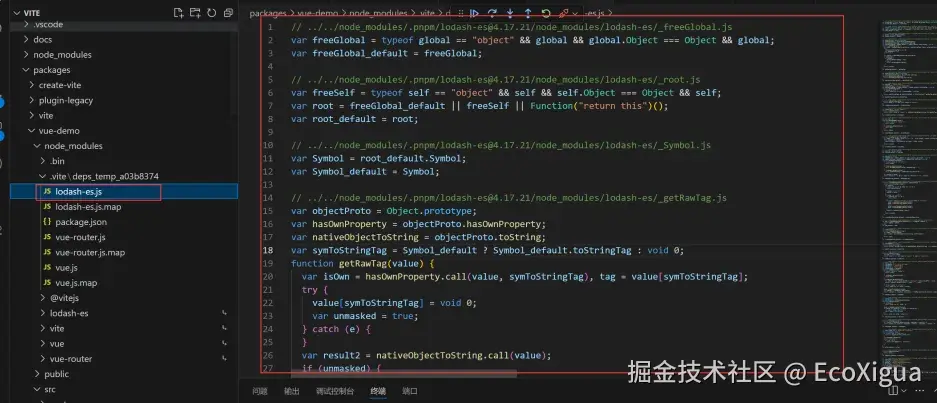Click the debug Continue button
937x403 pixels.
[x=474, y=13]
